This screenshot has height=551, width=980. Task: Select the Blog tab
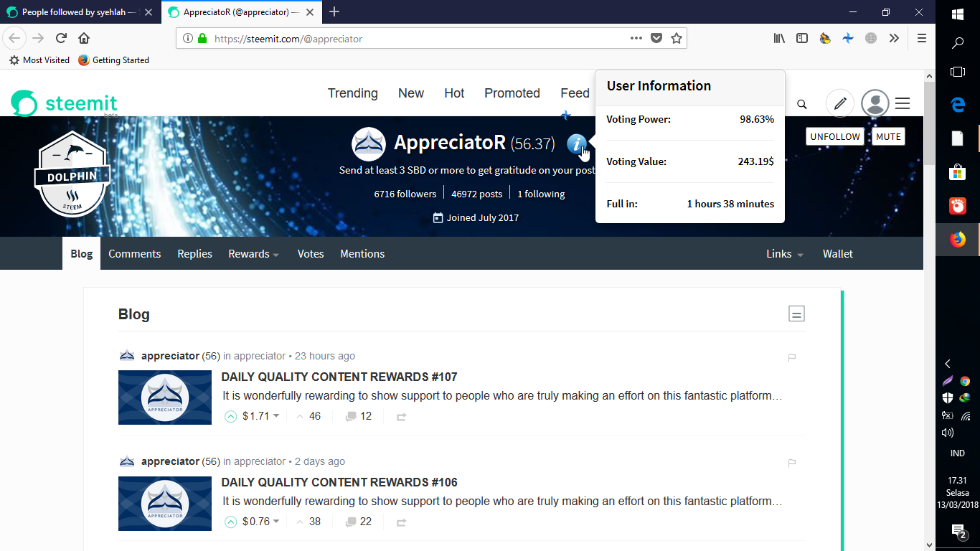coord(82,254)
